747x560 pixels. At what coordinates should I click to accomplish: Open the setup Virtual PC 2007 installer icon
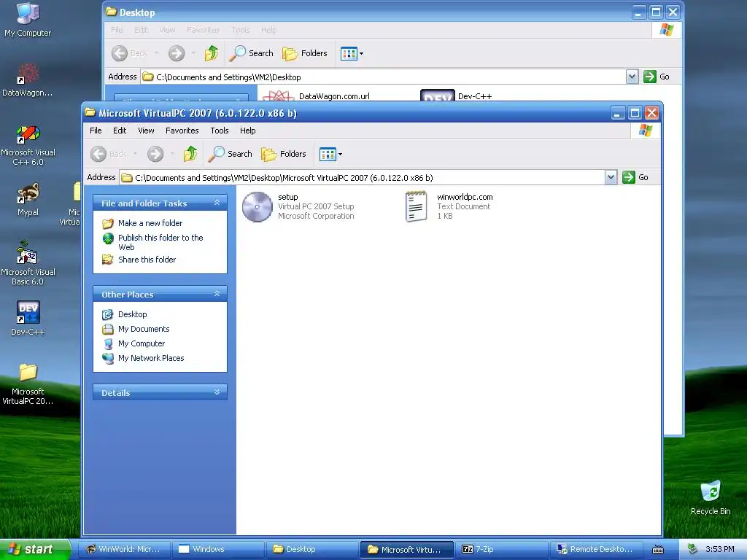pos(258,206)
